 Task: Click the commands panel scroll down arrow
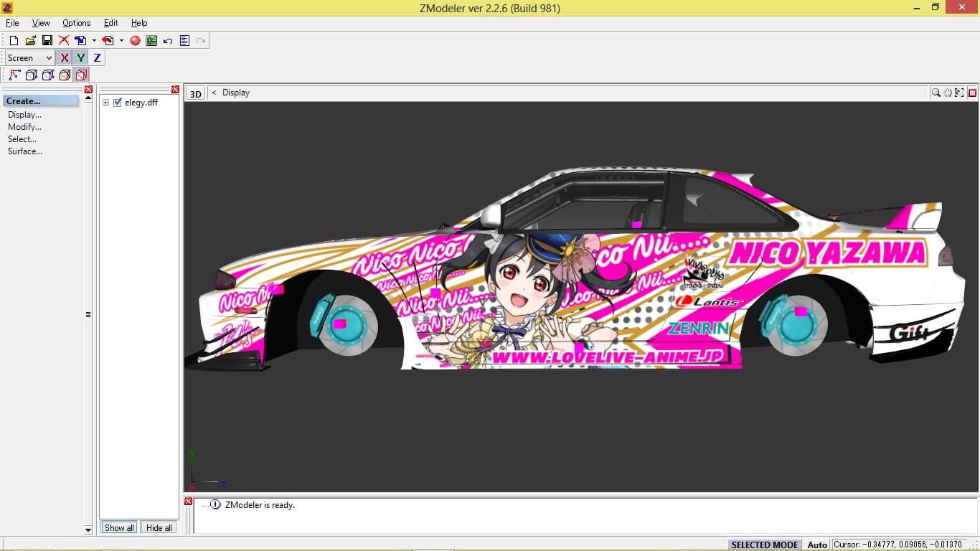[88, 530]
